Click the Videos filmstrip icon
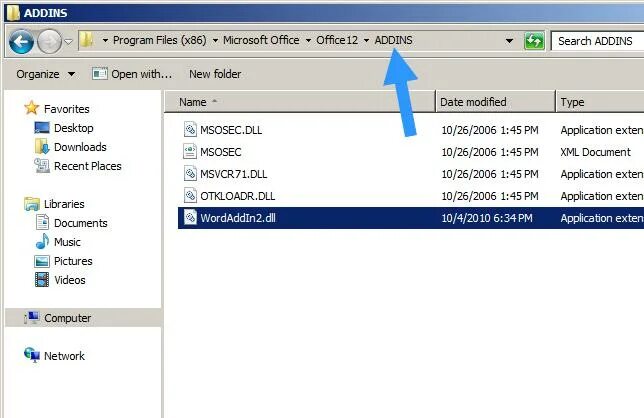Viewport: 644px width, 418px height. pos(42,280)
